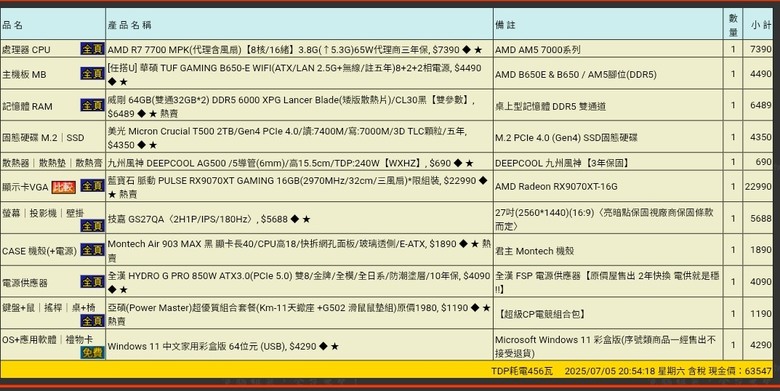Select the 記憶體 RAM category label

click(x=27, y=106)
